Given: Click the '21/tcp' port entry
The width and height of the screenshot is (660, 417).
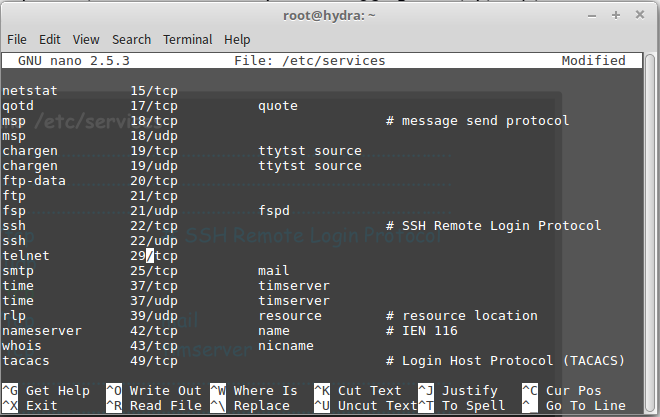Looking at the screenshot, I should point(154,196).
